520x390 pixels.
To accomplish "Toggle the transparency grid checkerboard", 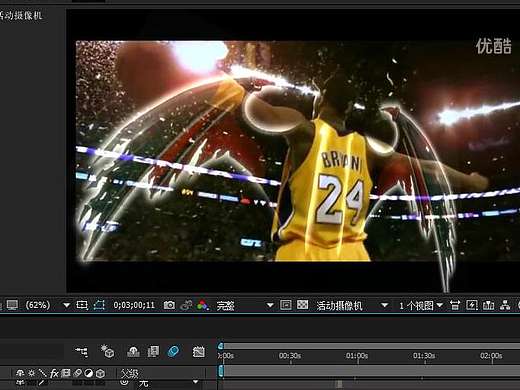I will pos(302,305).
